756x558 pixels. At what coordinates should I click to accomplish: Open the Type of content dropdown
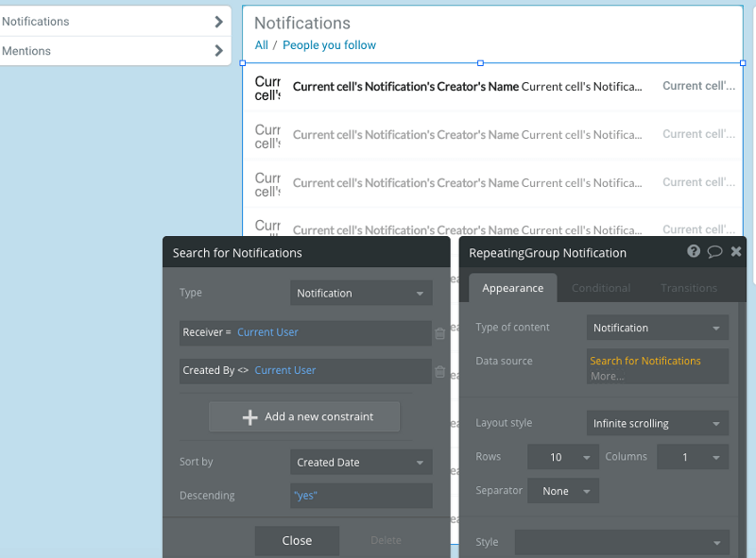click(x=657, y=327)
